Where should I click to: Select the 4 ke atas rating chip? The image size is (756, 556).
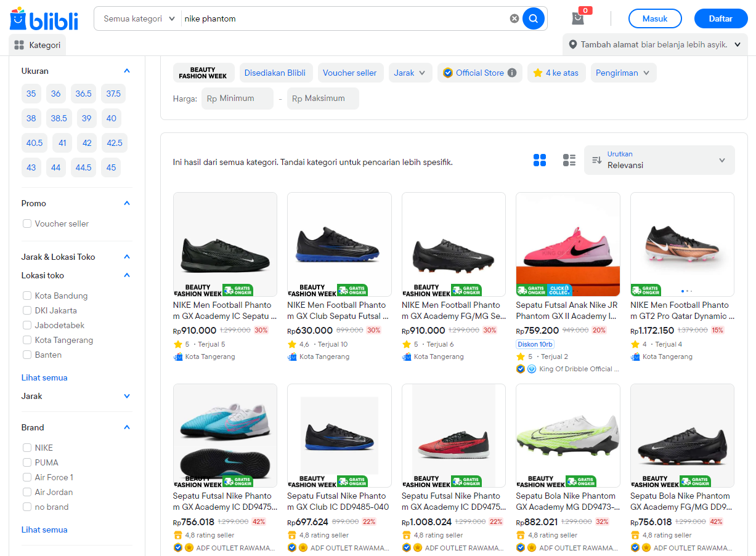556,73
